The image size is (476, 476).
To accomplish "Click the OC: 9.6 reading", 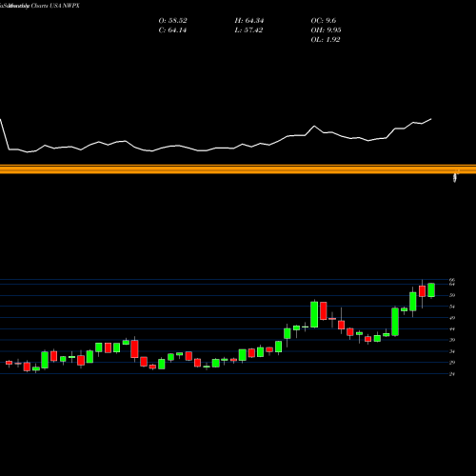I will 324,21.
